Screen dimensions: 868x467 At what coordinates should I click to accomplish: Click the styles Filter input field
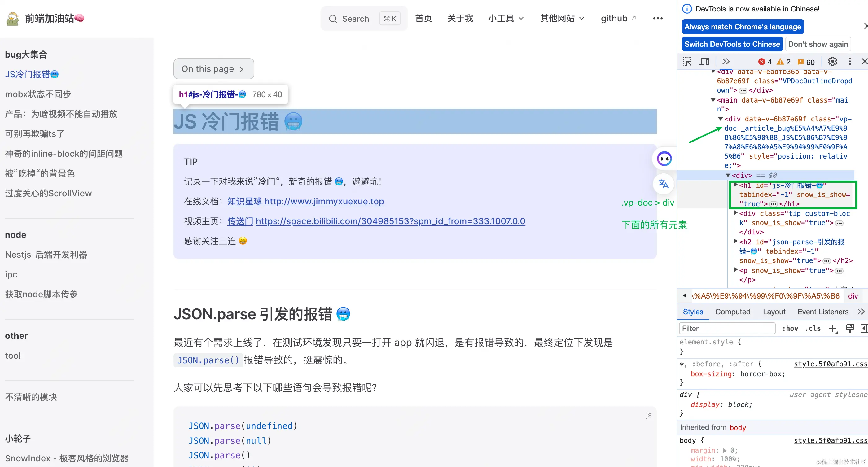(727, 328)
